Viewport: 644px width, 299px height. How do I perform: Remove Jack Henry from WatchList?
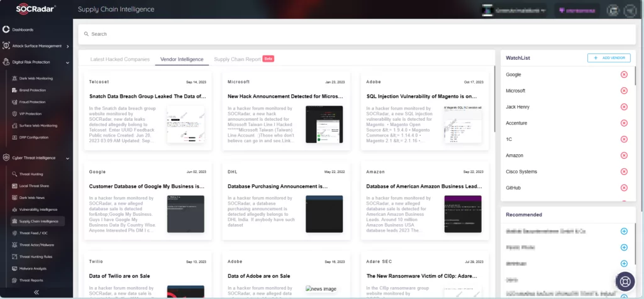pos(624,107)
